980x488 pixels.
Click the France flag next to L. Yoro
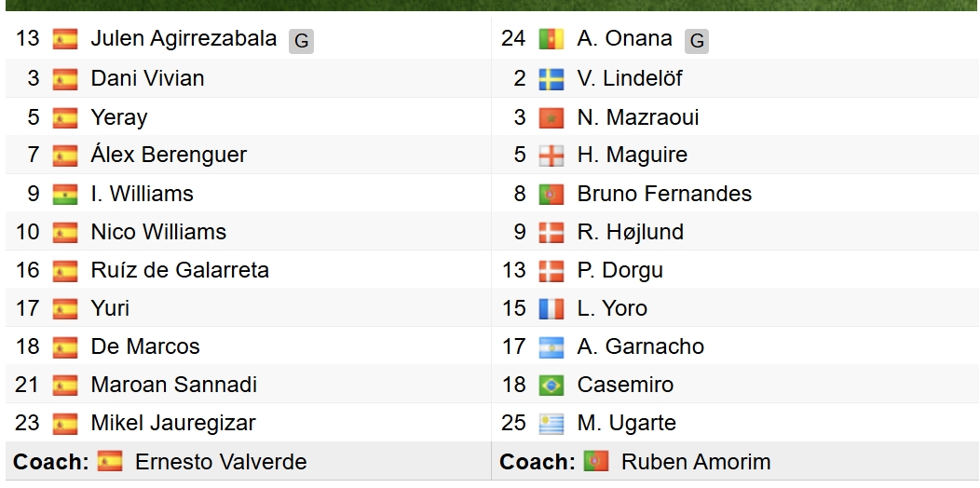551,309
